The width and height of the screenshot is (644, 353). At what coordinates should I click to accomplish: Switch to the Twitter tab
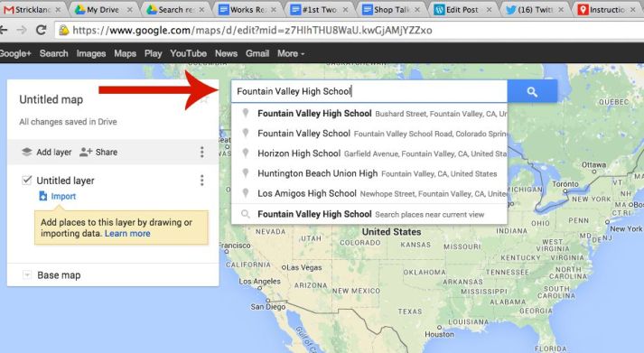pyautogui.click(x=535, y=9)
